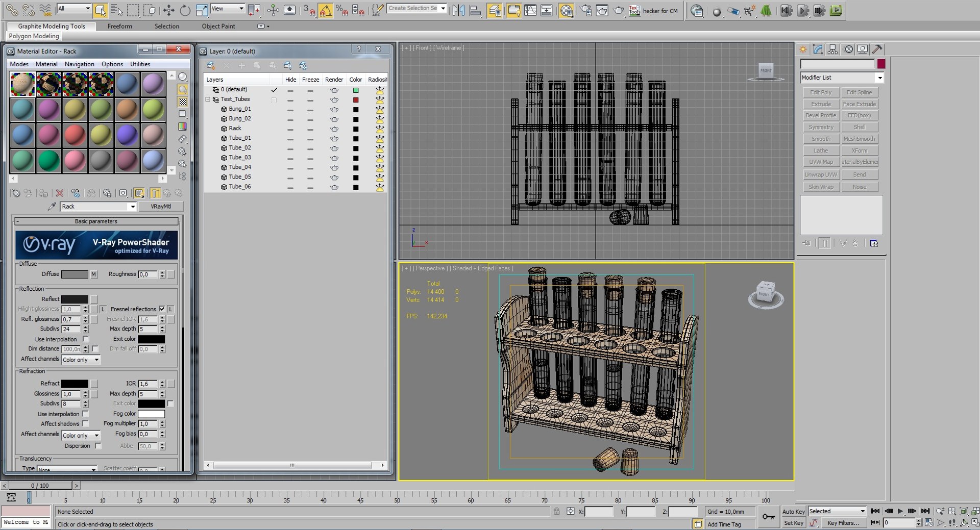The image size is (980, 530).
Task: Open the Curve Editor icon
Action: coord(530,10)
